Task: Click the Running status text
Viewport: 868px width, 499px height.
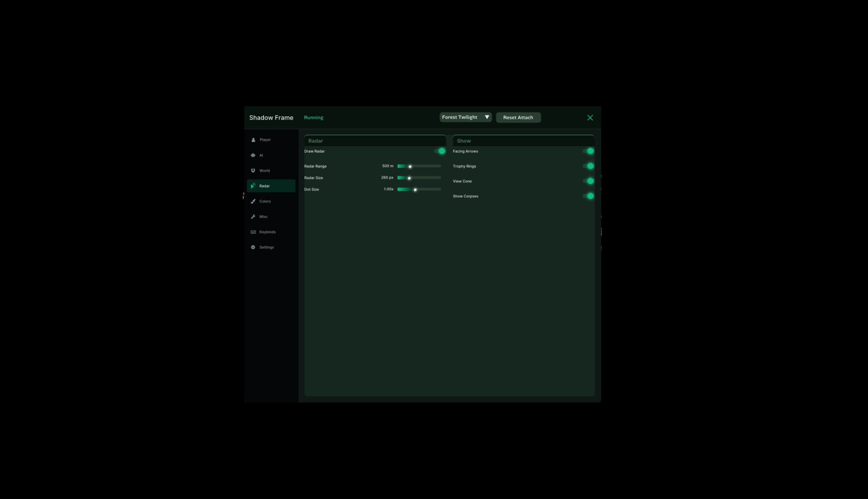Action: coord(313,117)
